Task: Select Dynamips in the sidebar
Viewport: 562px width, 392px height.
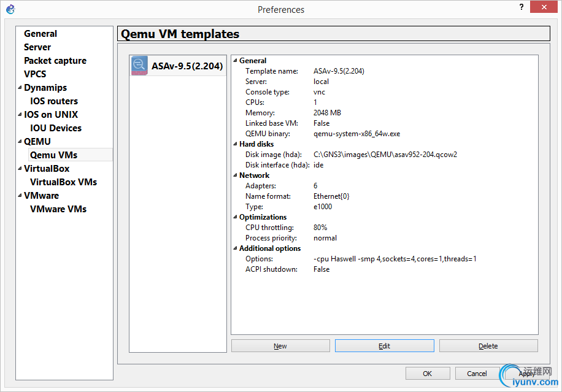Action: pyautogui.click(x=45, y=88)
